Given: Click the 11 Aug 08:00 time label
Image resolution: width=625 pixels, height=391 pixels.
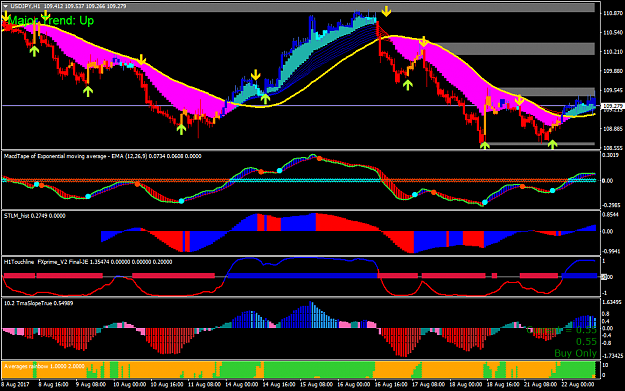Looking at the screenshot, I should [204, 384].
